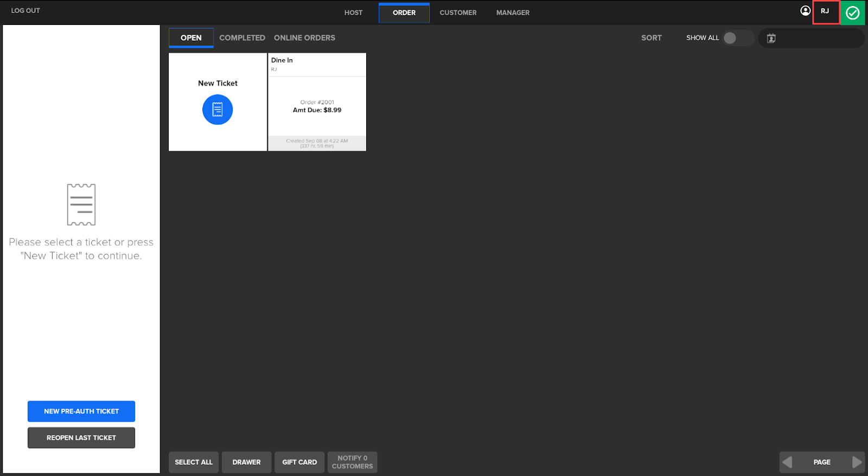Switch to the Host tab

point(353,12)
